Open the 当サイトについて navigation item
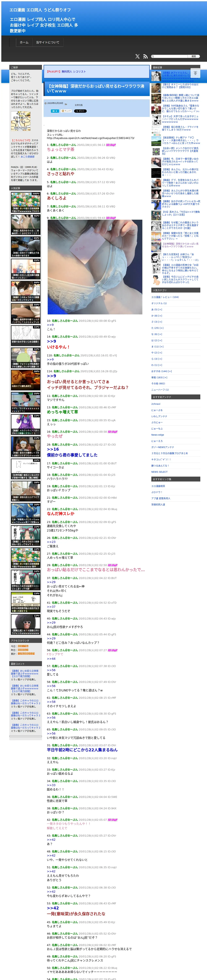This screenshot has height=980, width=207. coord(48,42)
